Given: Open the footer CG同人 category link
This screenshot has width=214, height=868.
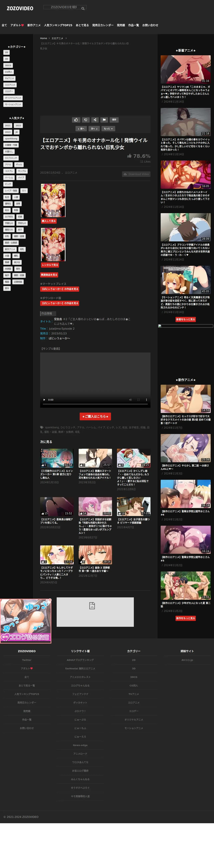Looking at the screenshot, I should coord(134,685).
